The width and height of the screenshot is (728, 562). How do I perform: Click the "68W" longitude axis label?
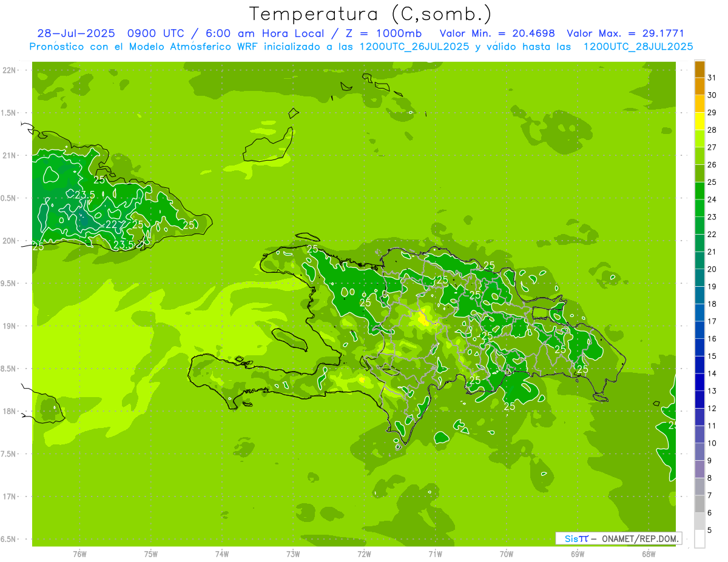pos(649,554)
